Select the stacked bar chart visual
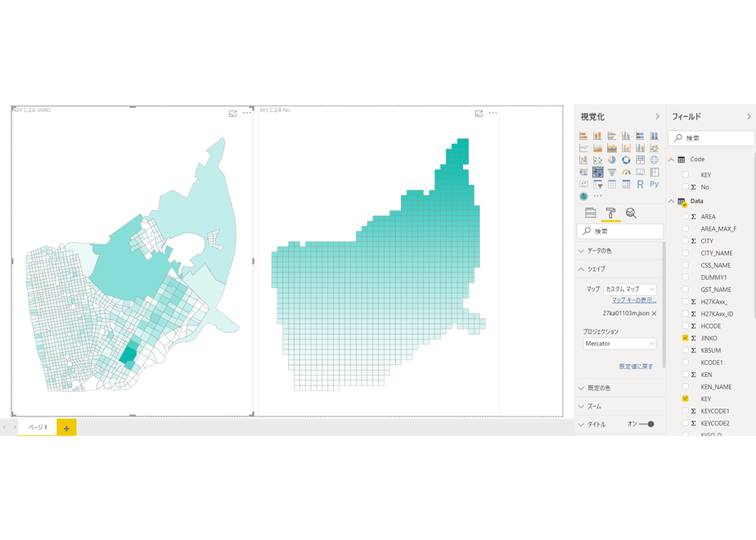This screenshot has height=540, width=756. (583, 136)
